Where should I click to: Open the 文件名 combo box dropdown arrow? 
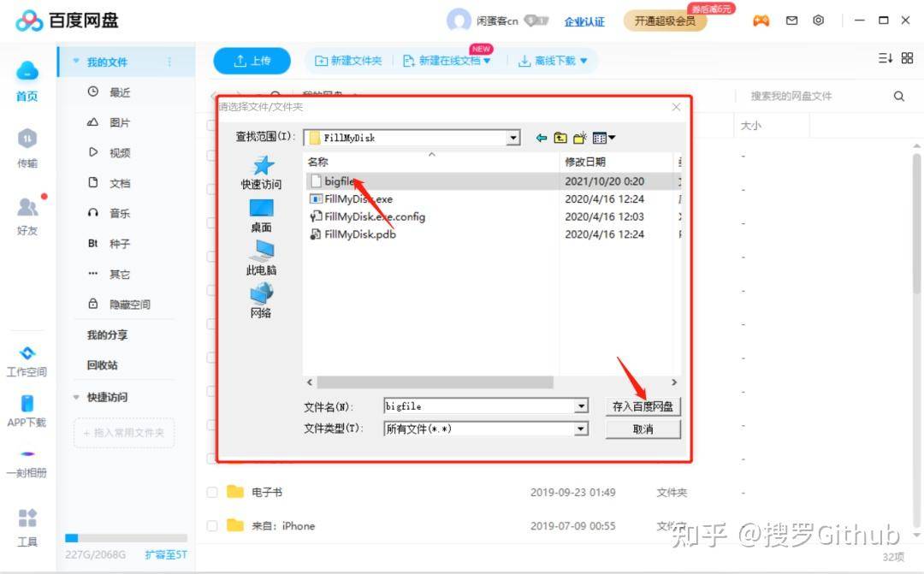click(x=581, y=406)
